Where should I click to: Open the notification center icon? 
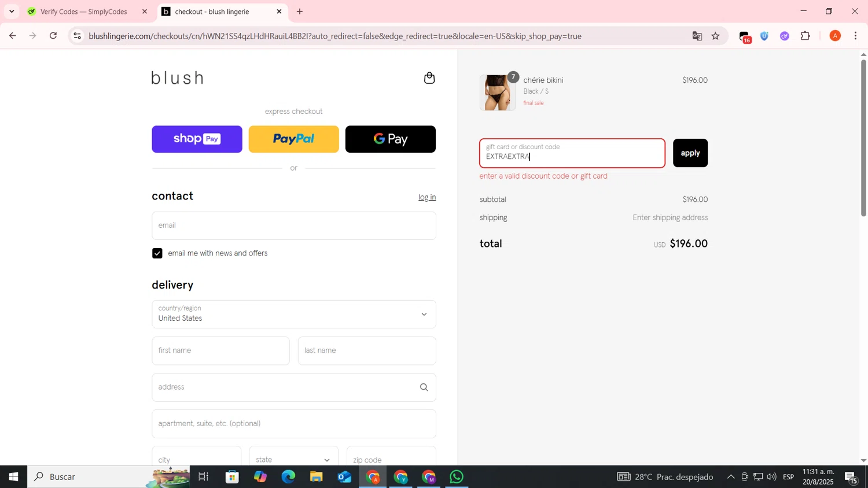[x=852, y=478]
